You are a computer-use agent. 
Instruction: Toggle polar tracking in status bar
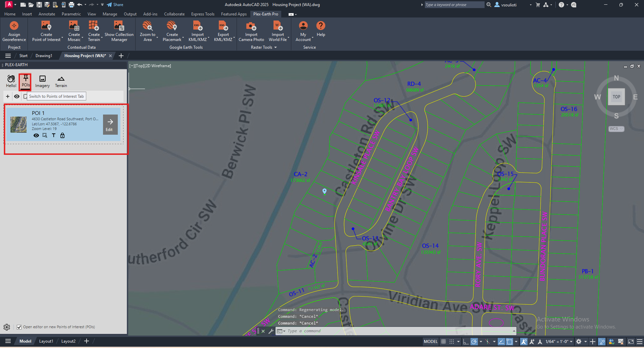click(474, 342)
